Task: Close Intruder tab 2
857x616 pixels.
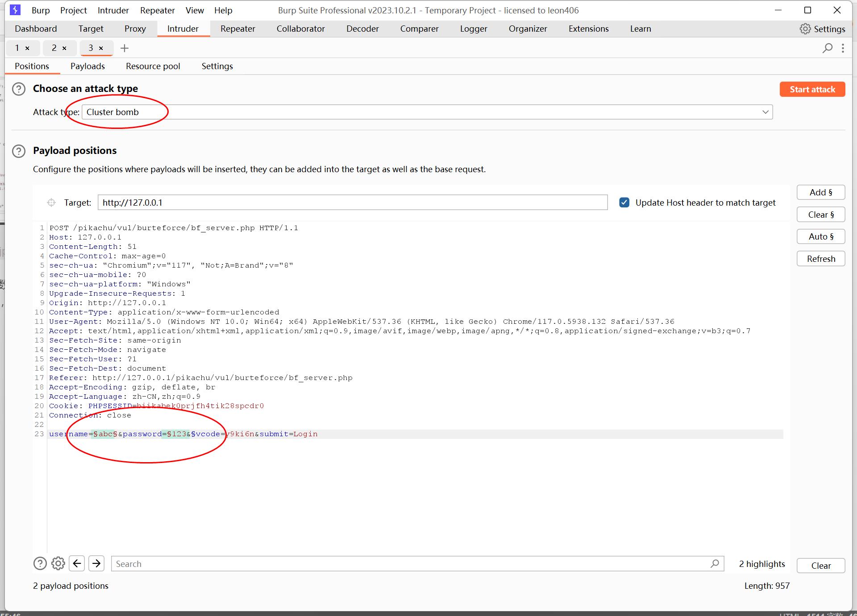Action: (x=64, y=48)
